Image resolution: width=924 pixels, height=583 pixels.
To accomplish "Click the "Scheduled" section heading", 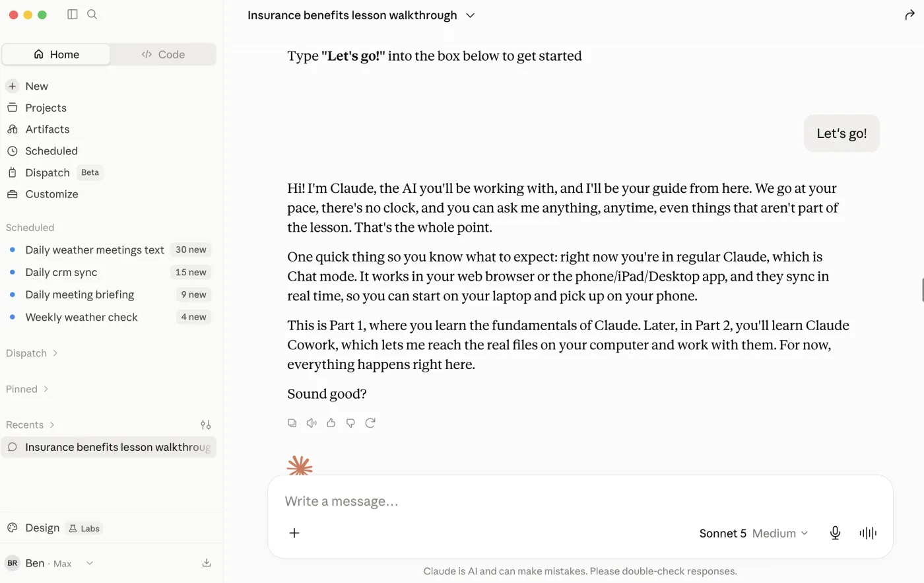I will pyautogui.click(x=30, y=228).
